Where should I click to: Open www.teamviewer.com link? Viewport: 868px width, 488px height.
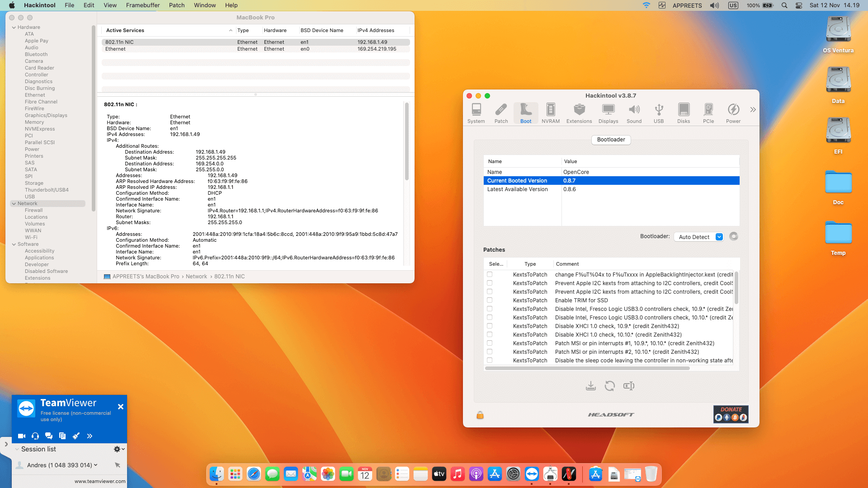pos(100,481)
